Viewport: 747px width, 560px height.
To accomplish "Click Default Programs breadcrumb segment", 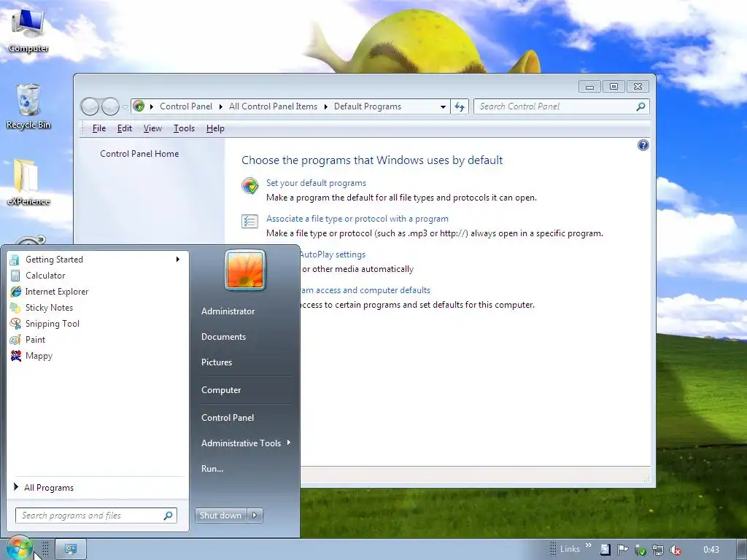I will click(368, 106).
